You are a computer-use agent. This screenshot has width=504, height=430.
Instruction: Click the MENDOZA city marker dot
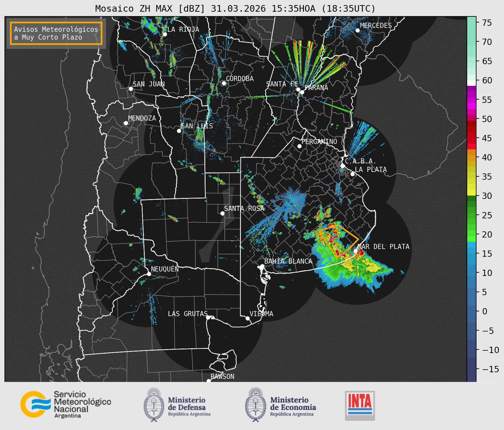pos(126,123)
